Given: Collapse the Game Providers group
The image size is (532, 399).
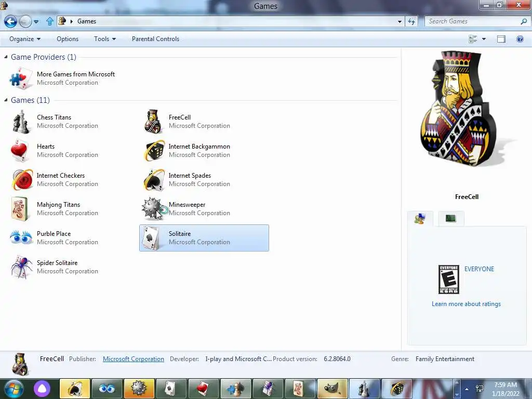Looking at the screenshot, I should [6, 57].
